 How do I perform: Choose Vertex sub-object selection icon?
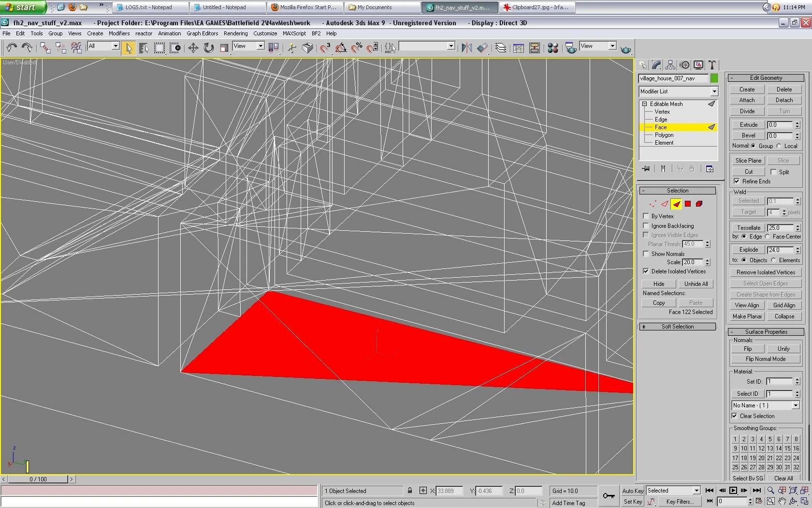[x=653, y=204]
